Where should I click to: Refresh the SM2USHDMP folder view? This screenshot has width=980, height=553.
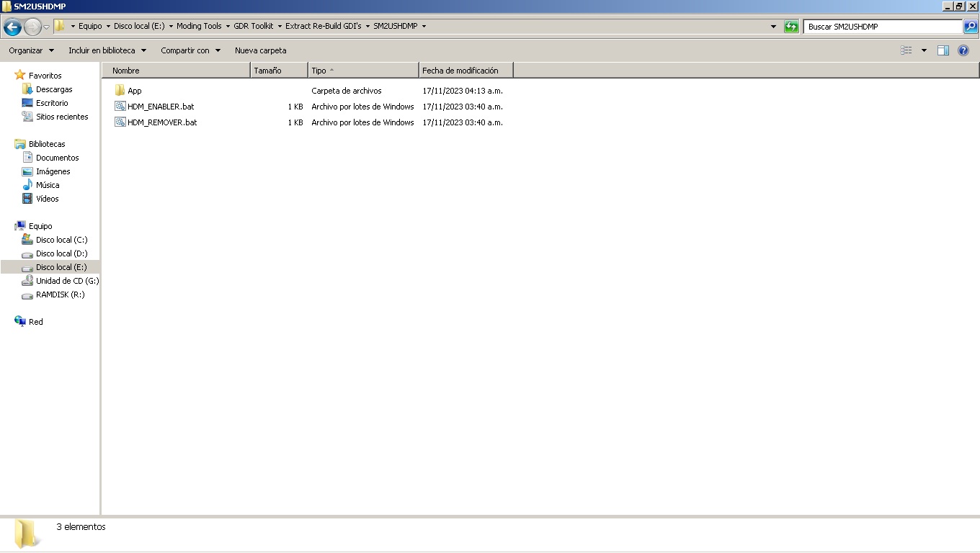[791, 27]
